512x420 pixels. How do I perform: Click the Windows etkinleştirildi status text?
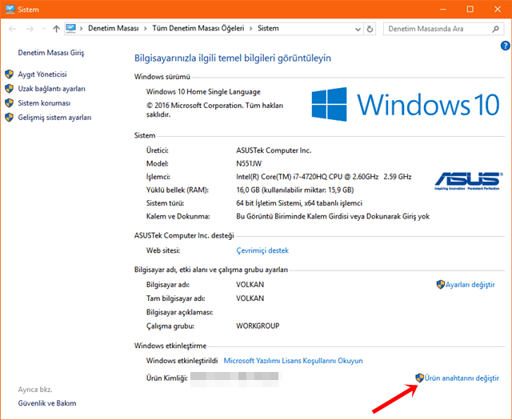coord(182,361)
